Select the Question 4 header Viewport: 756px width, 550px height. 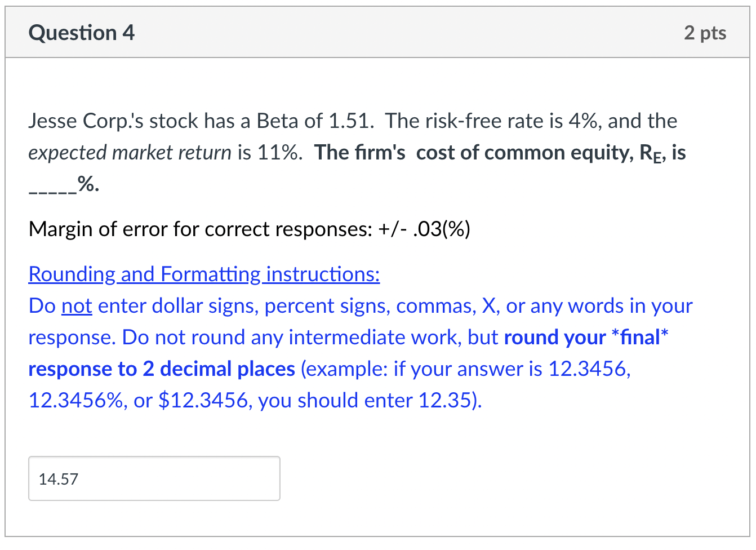[x=81, y=32]
